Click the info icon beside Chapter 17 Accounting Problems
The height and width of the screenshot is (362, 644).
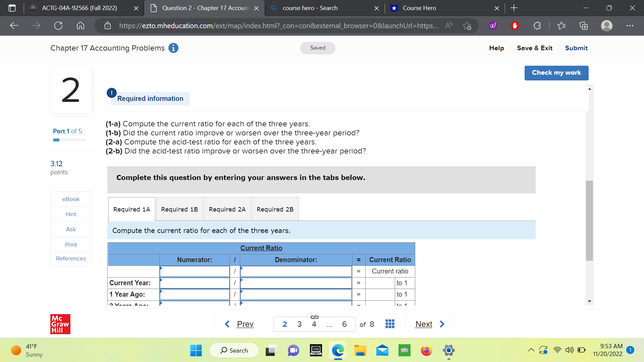(x=173, y=48)
